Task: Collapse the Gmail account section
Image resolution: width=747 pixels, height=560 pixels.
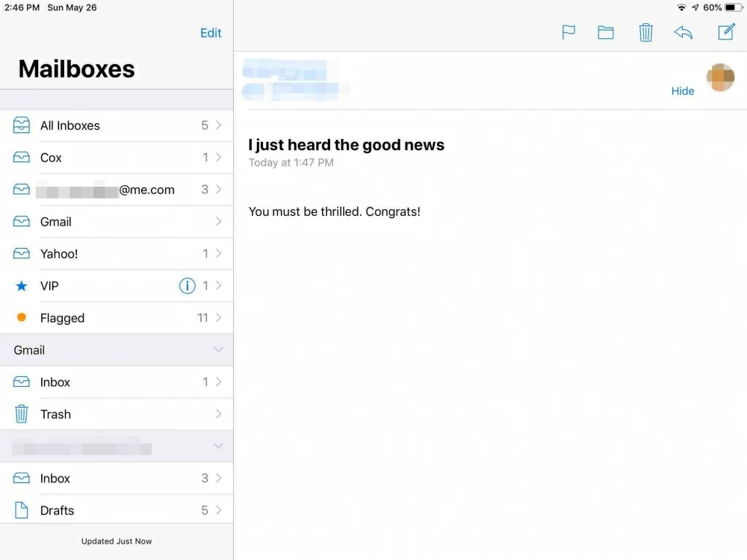Action: click(x=218, y=350)
